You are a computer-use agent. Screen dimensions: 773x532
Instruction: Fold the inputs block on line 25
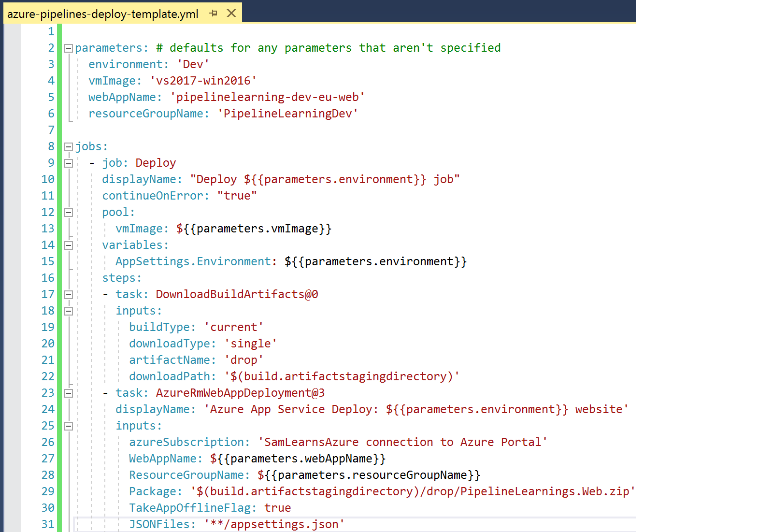69,426
